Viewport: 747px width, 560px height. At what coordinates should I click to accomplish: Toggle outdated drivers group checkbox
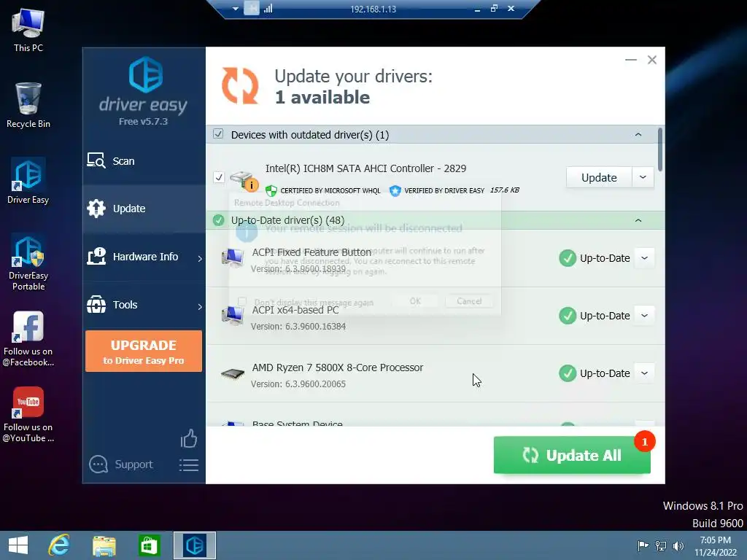pyautogui.click(x=218, y=134)
